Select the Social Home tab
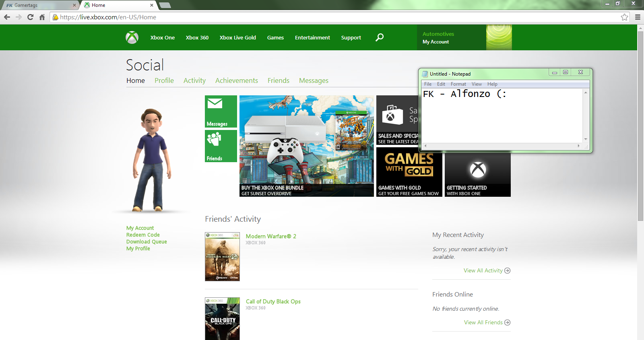 pos(136,80)
